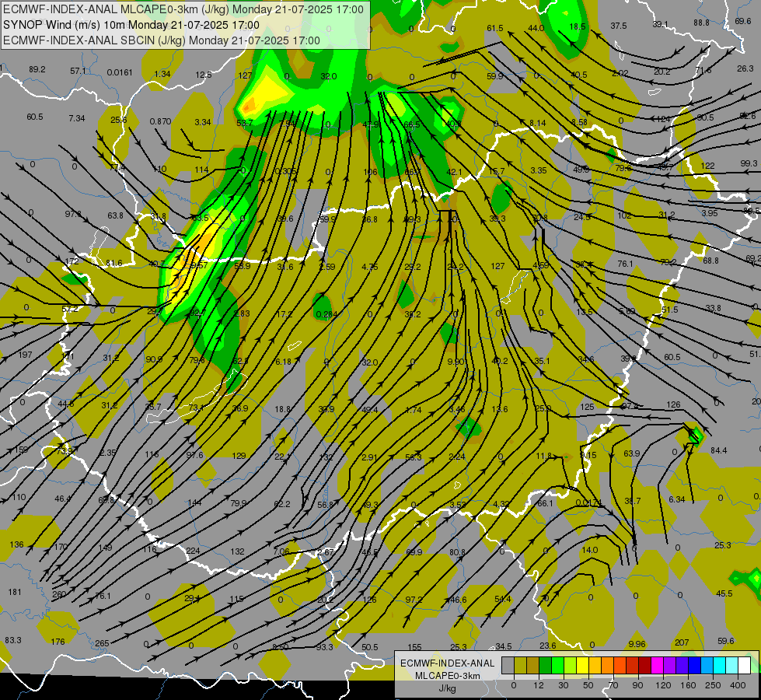Click the map value 197

[x=25, y=355]
